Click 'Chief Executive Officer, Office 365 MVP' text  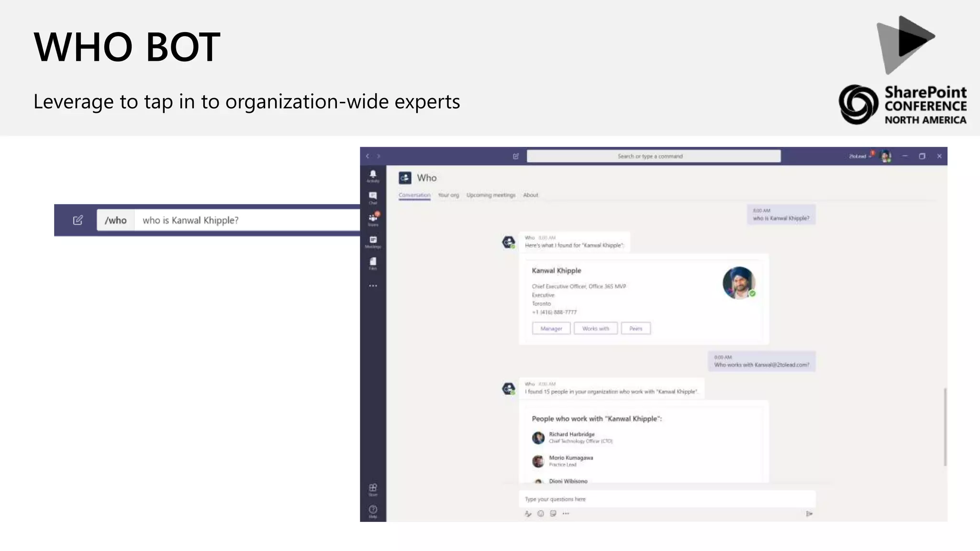579,287
